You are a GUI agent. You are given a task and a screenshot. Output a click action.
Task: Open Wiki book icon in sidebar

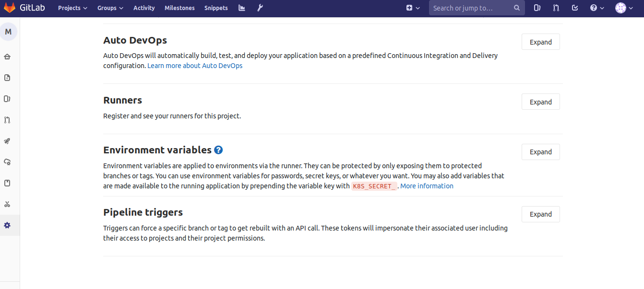click(7, 183)
